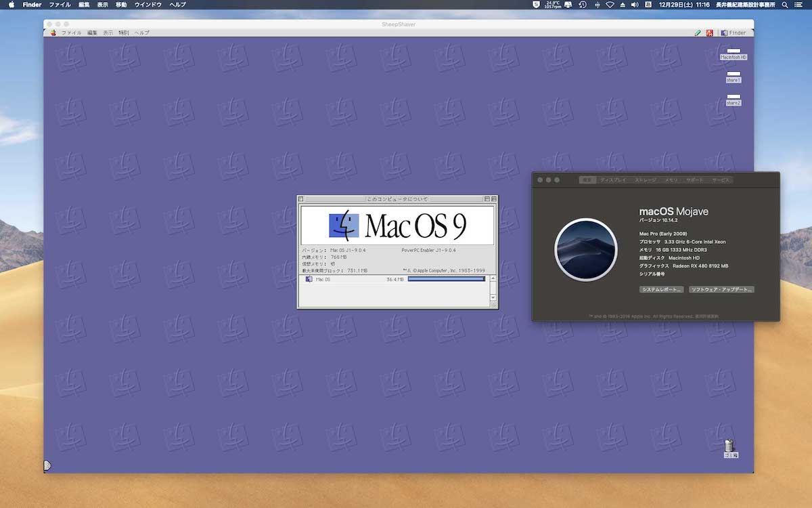Open the volume control in macOS menu bar

(635, 4)
